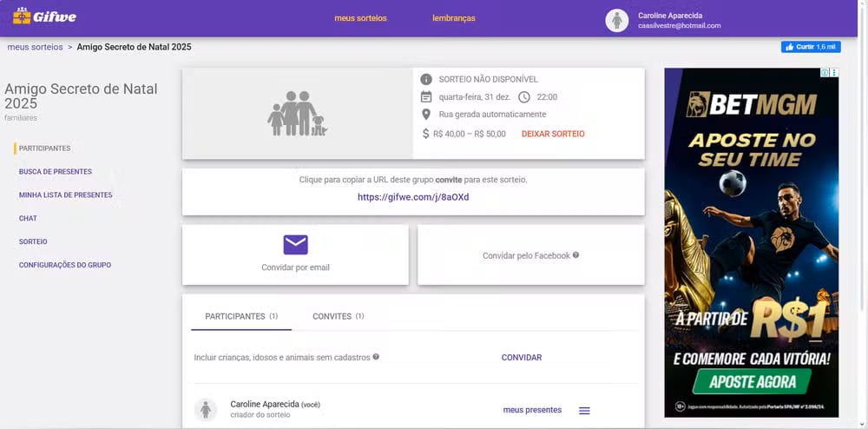Screen dimensions: 868x429
Task: Open ad options menu dots on banner
Action: point(834,73)
